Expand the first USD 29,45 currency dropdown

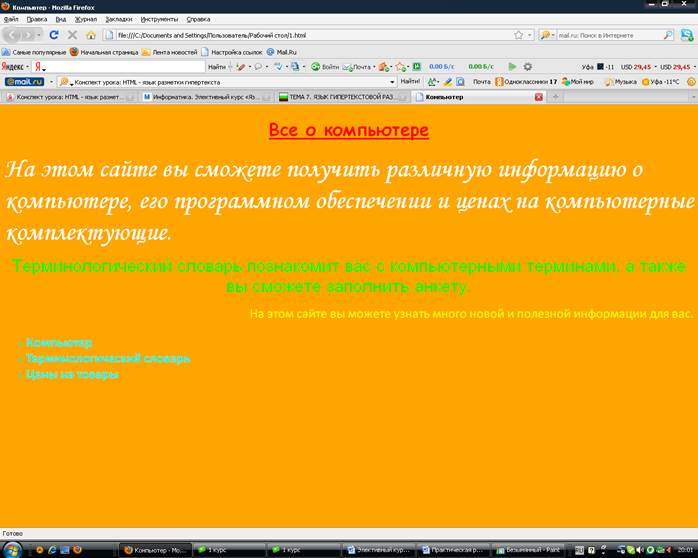coord(655,67)
